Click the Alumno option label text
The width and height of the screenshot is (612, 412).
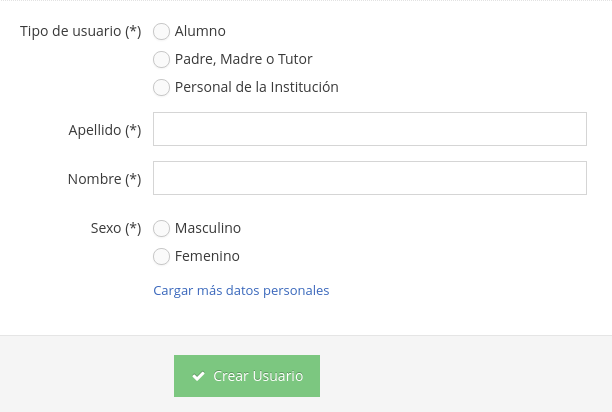(x=200, y=31)
